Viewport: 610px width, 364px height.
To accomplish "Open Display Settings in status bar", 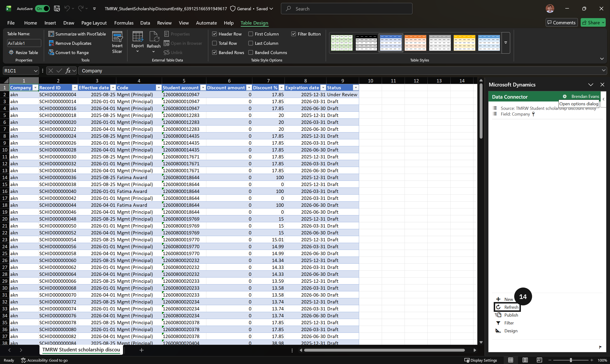I will (481, 360).
